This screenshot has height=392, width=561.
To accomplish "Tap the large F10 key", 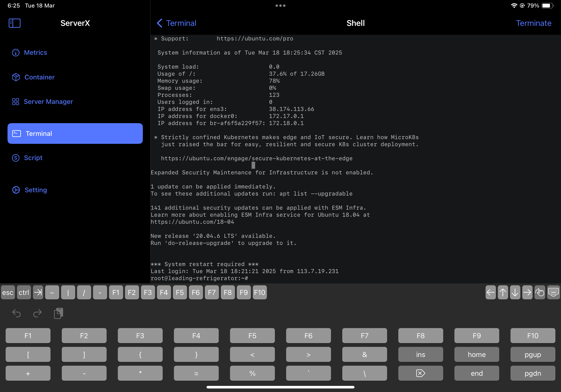I will click(x=533, y=336).
